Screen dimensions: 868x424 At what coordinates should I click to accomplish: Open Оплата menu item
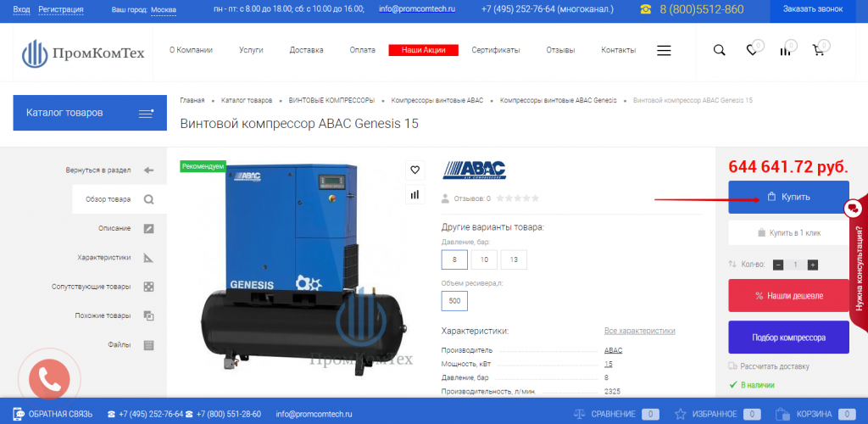tap(363, 50)
